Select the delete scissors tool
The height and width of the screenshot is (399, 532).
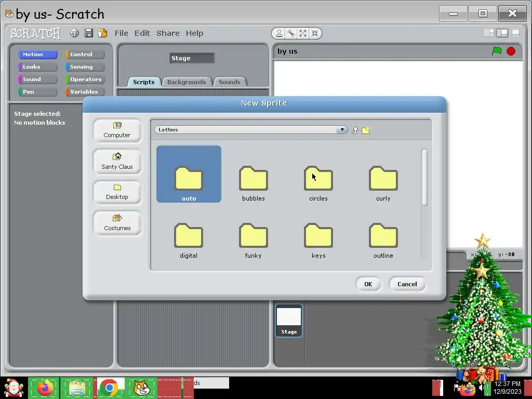291,33
